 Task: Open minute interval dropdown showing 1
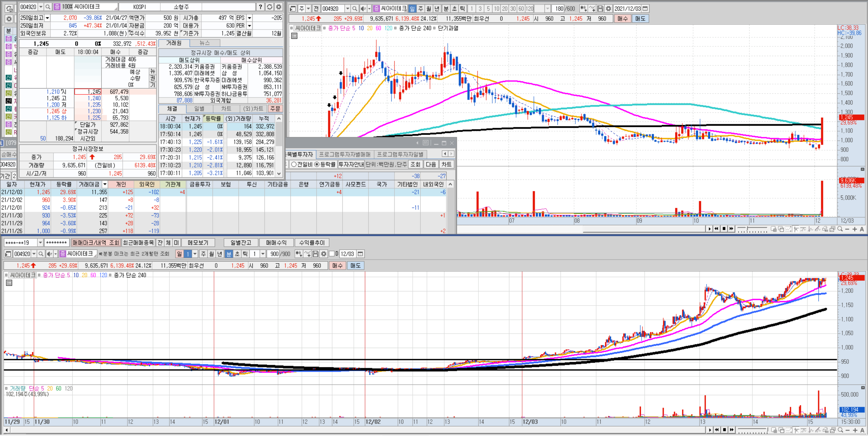coord(263,254)
